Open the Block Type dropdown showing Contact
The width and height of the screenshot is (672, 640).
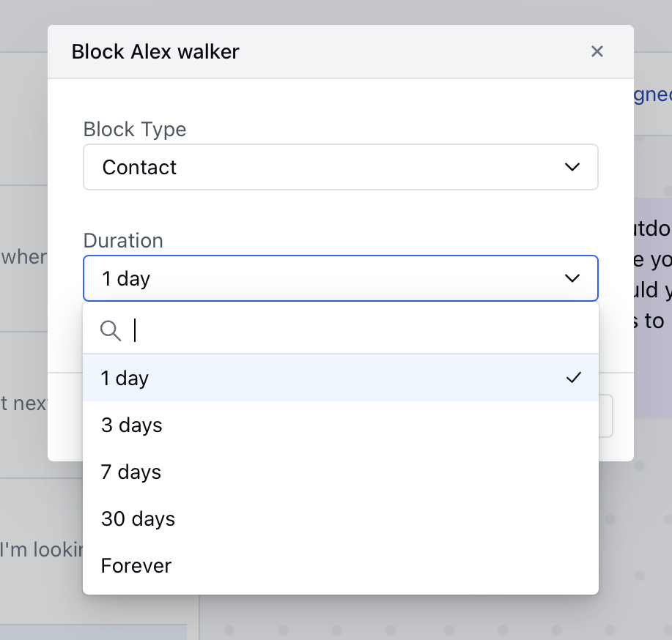[x=341, y=167]
